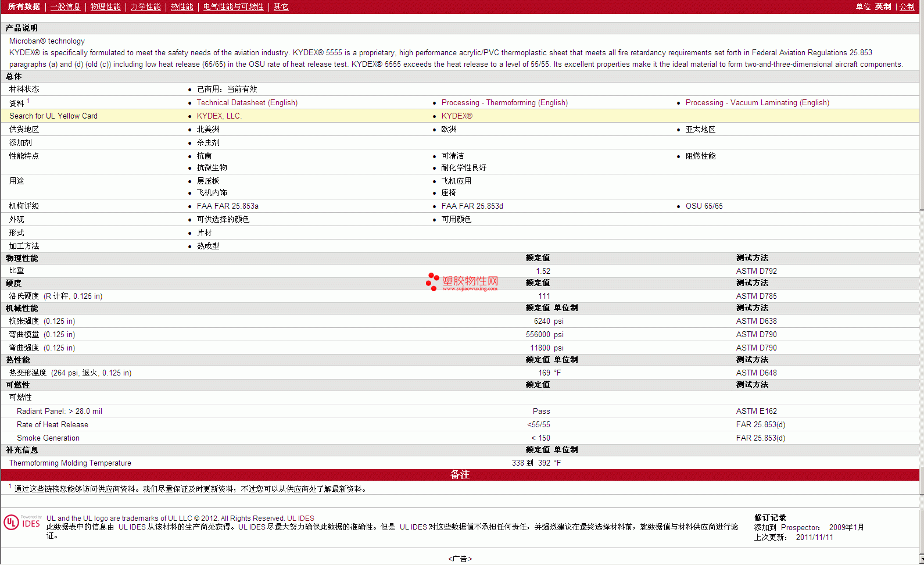Click the vertical scrollbar on right edge
Image resolution: width=924 pixels, height=565 pixels.
(x=922, y=282)
